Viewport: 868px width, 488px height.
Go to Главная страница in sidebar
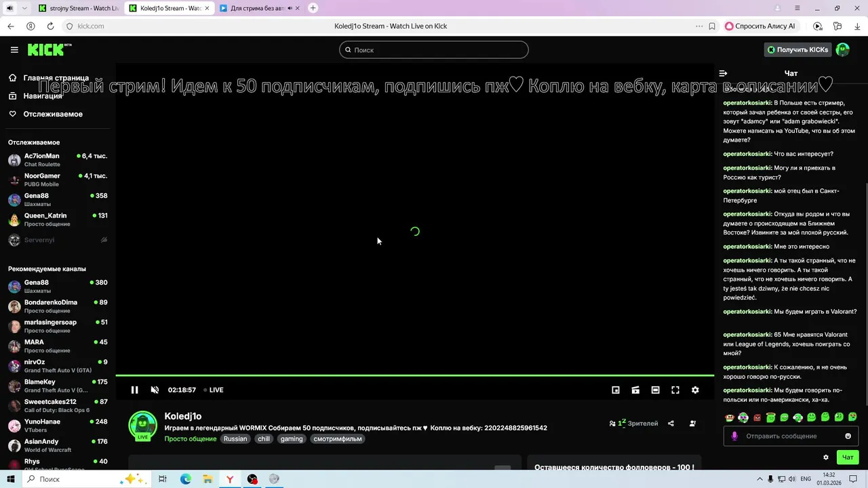click(55, 78)
